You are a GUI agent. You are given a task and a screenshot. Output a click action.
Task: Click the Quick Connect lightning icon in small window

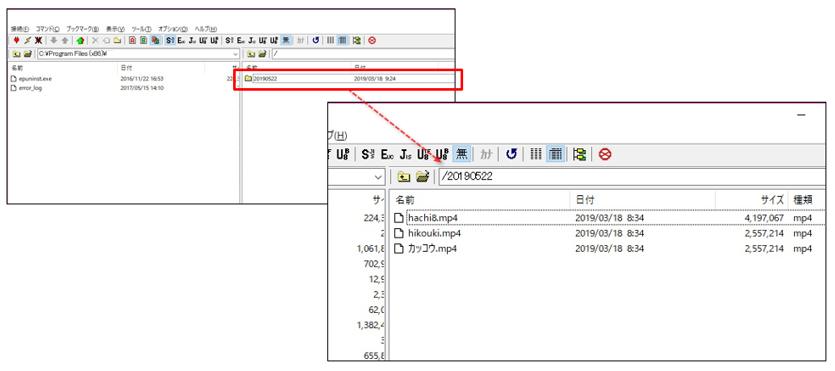[27, 40]
